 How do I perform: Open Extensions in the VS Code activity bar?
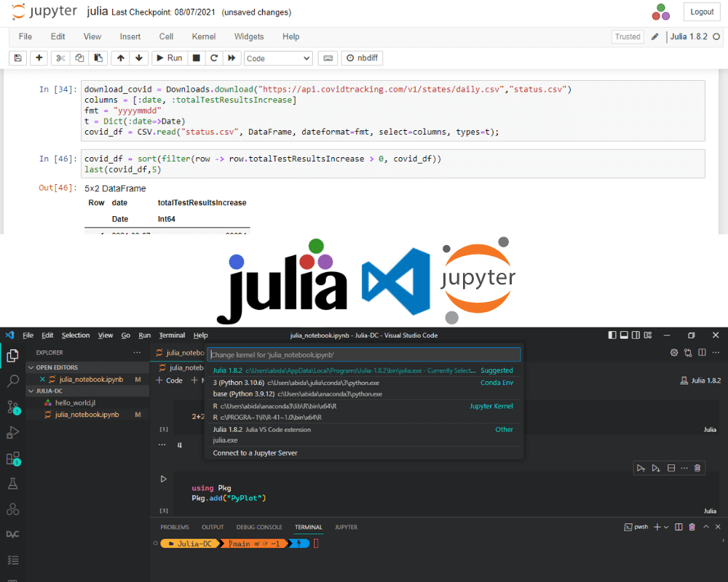click(x=12, y=458)
